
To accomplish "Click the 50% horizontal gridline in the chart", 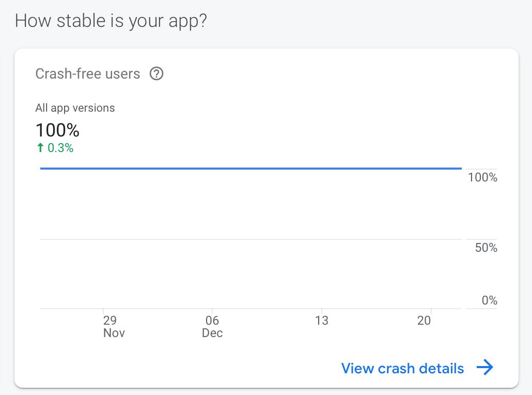I will (x=251, y=239).
